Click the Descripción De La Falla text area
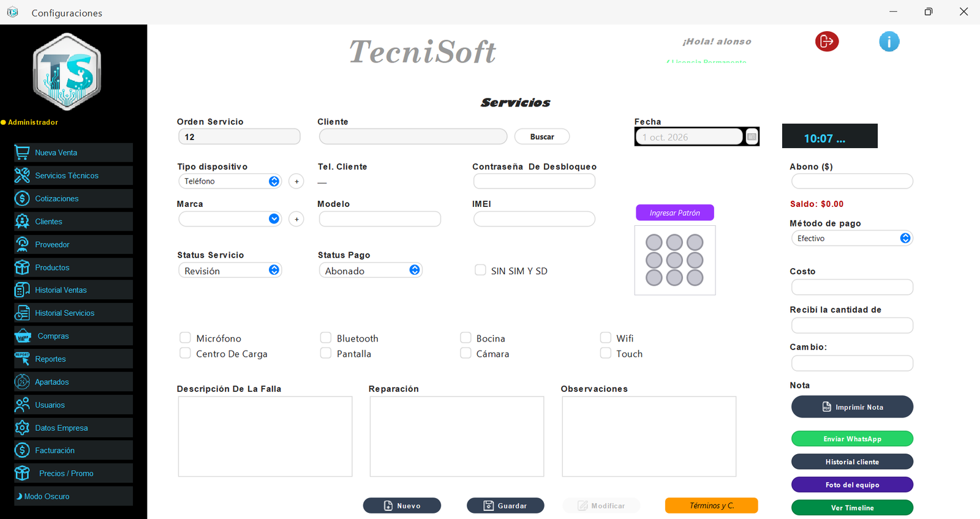The image size is (980, 519). (265, 436)
